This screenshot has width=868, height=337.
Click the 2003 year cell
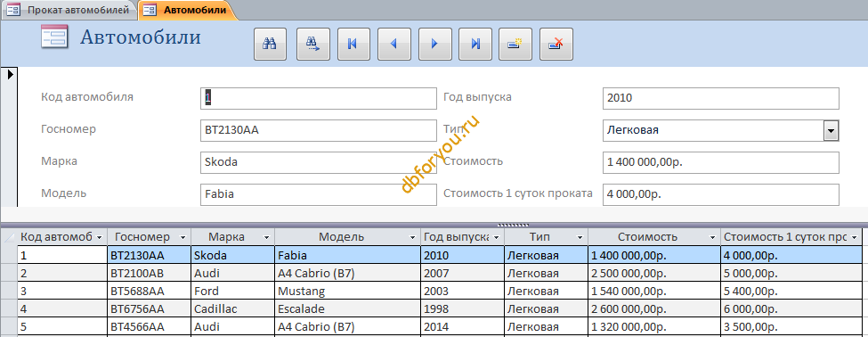[462, 291]
